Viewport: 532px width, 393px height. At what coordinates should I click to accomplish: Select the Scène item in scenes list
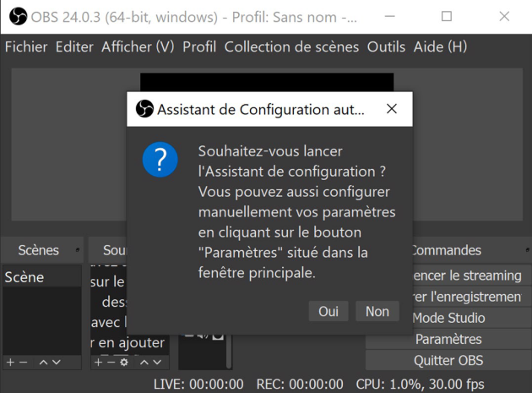(42, 277)
